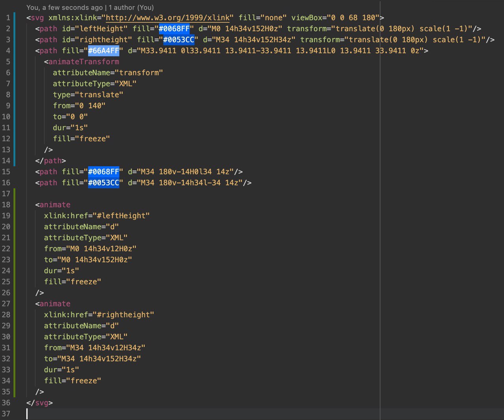Click xlink:href="#leftHeight" attribute
Screen dimensions: 504x420
(x=97, y=216)
